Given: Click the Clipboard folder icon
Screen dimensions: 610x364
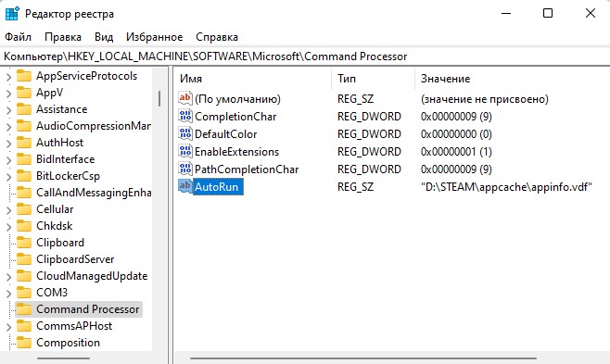Looking at the screenshot, I should pyautogui.click(x=24, y=243).
